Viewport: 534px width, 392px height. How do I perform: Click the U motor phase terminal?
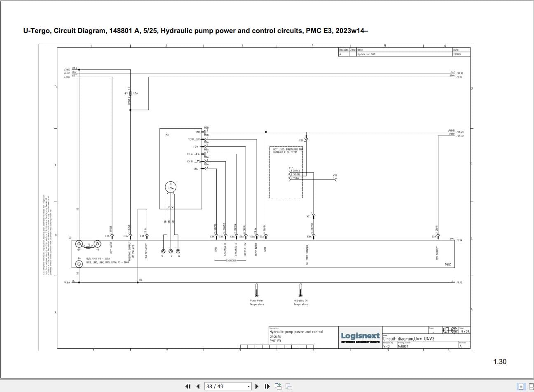(x=163, y=251)
